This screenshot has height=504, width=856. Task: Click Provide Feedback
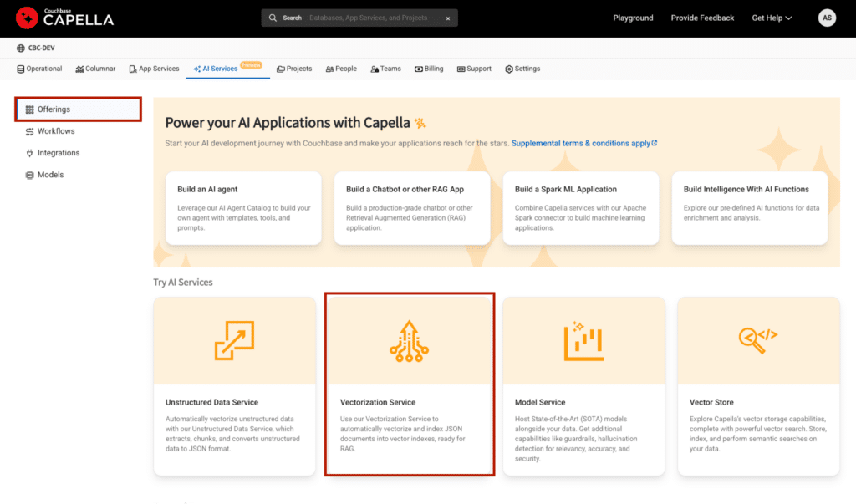tap(702, 18)
